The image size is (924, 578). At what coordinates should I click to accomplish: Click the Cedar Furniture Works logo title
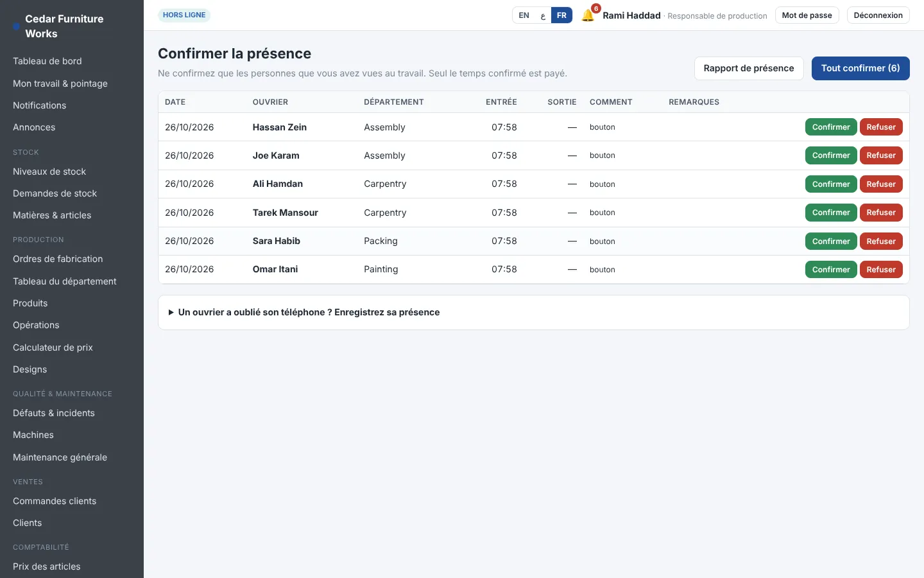pyautogui.click(x=64, y=26)
